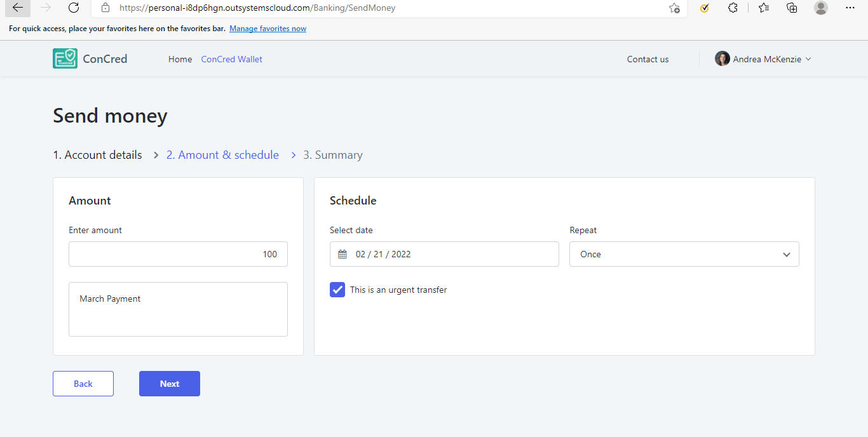Image resolution: width=868 pixels, height=437 pixels.
Task: Click the Enter amount input field
Action: pyautogui.click(x=178, y=254)
